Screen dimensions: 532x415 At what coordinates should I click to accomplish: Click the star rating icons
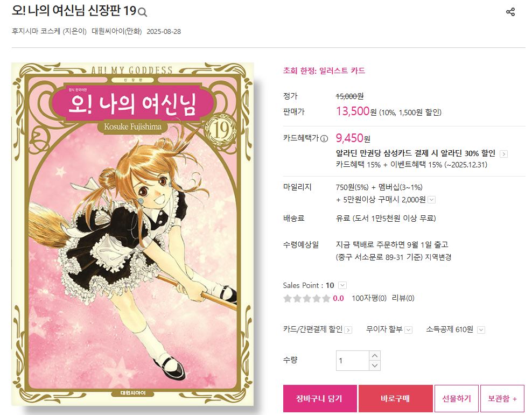click(306, 298)
